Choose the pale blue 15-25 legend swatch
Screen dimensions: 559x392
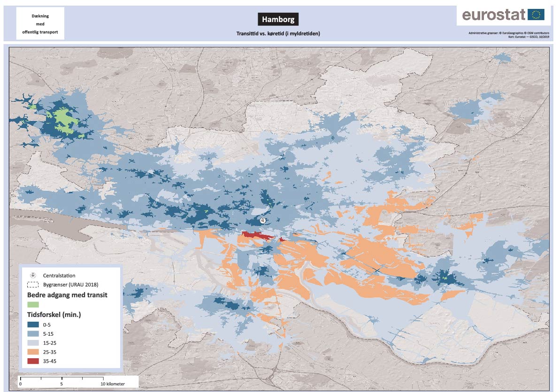33,343
